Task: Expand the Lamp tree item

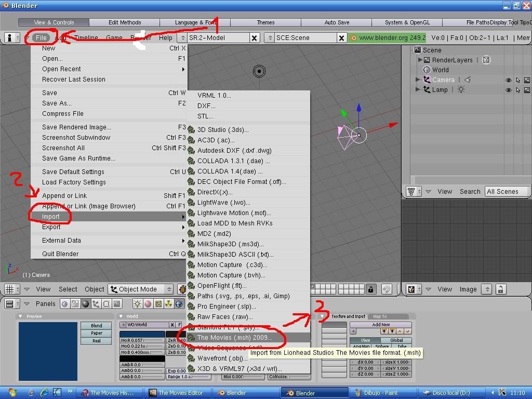Action: coord(418,89)
